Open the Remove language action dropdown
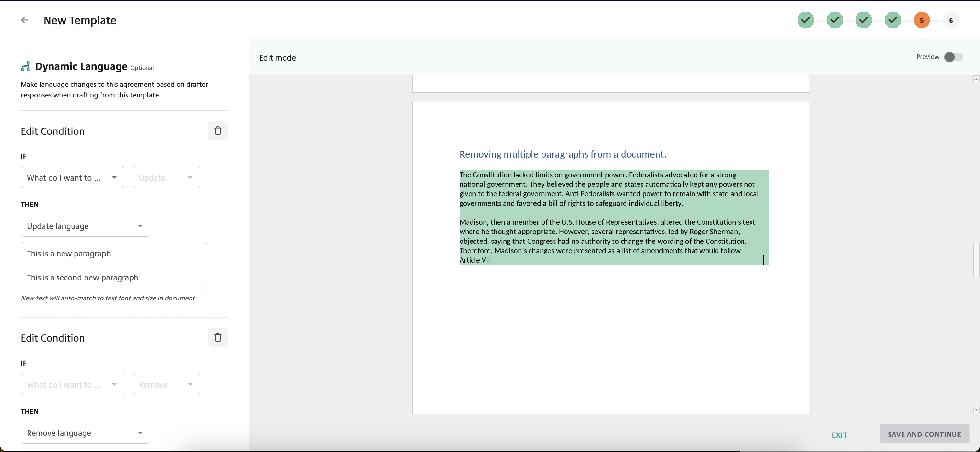The height and width of the screenshot is (452, 980). (x=85, y=433)
